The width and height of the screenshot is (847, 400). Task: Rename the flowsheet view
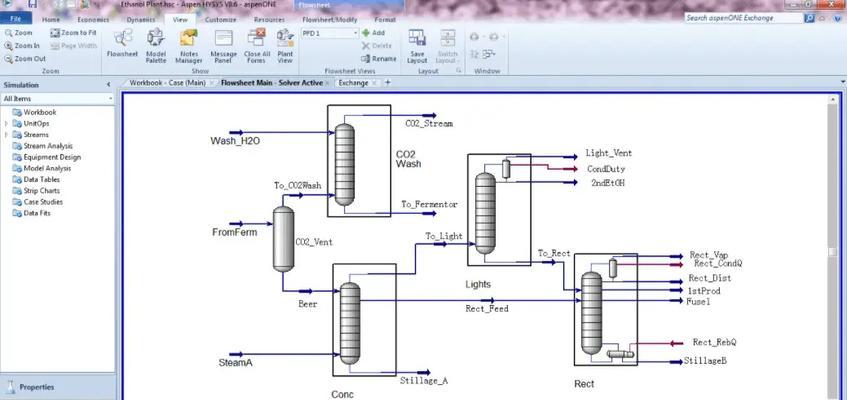[x=379, y=59]
